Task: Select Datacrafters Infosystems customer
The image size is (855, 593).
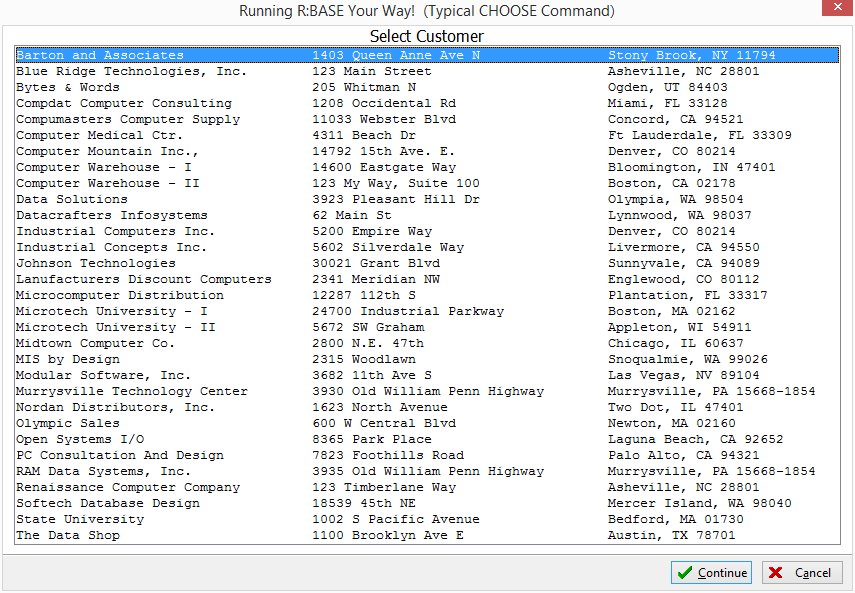Action: (111, 216)
